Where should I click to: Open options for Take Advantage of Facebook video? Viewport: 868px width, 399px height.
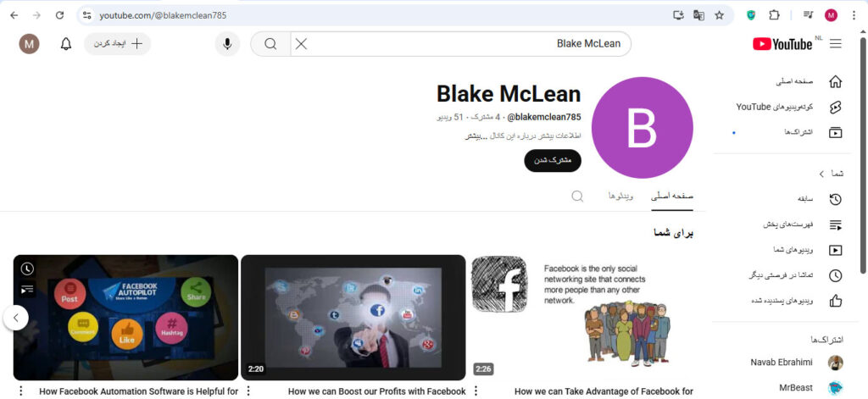476,391
